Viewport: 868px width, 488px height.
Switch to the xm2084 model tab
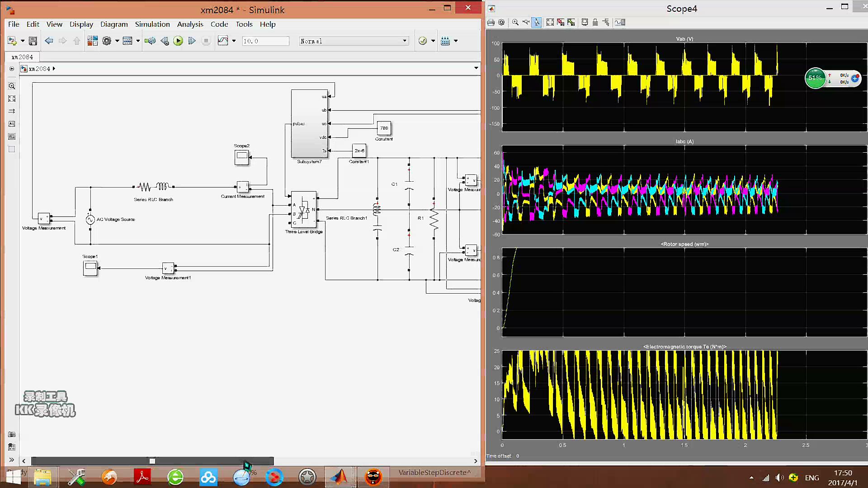coord(22,57)
